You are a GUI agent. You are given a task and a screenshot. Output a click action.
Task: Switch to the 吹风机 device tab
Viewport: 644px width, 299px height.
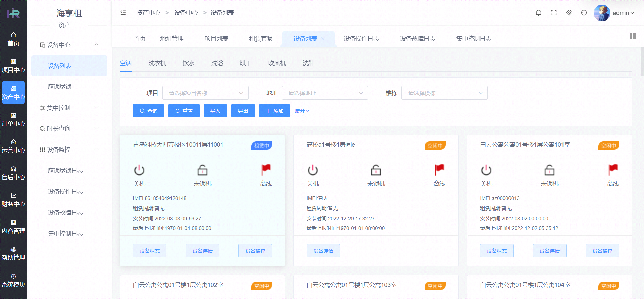[277, 63]
